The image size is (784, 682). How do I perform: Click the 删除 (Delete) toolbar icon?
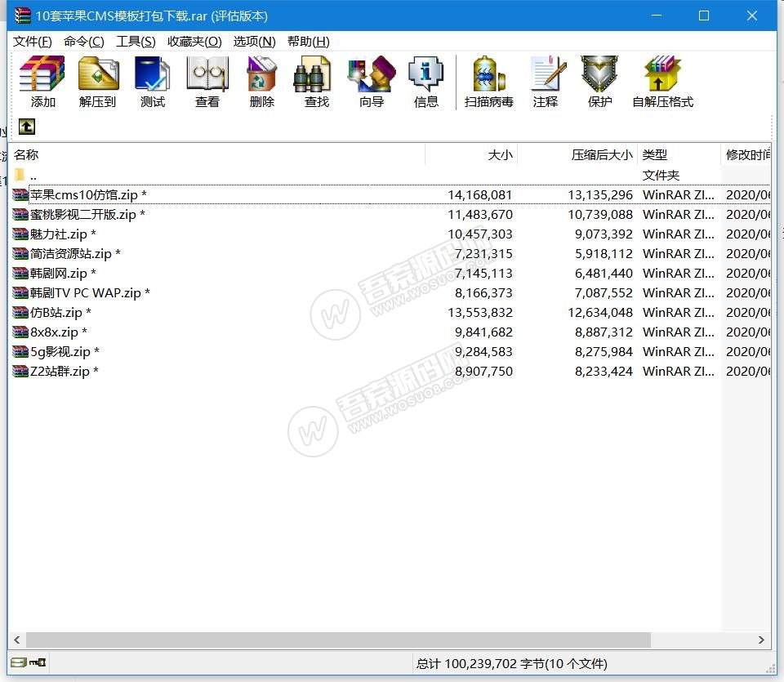coord(261,82)
